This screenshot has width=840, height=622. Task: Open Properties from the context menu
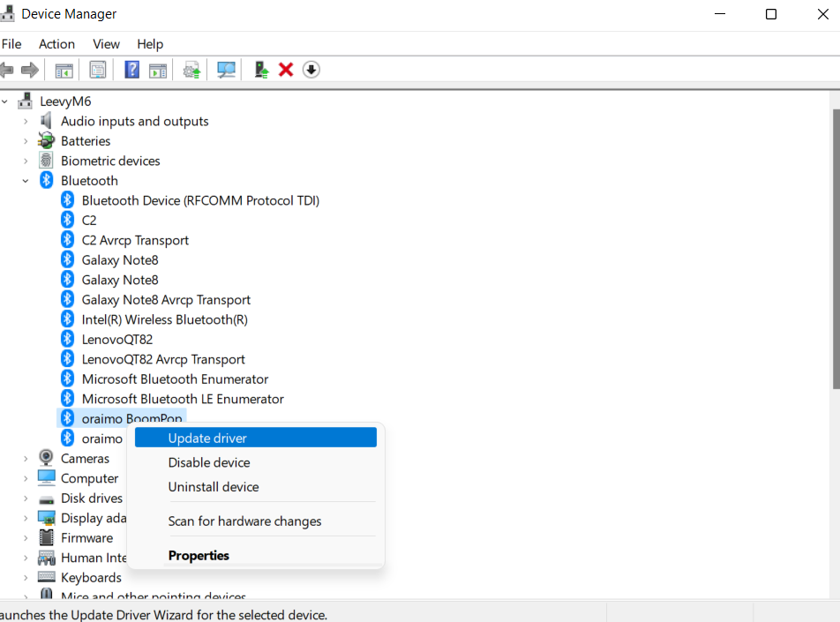coord(256,555)
